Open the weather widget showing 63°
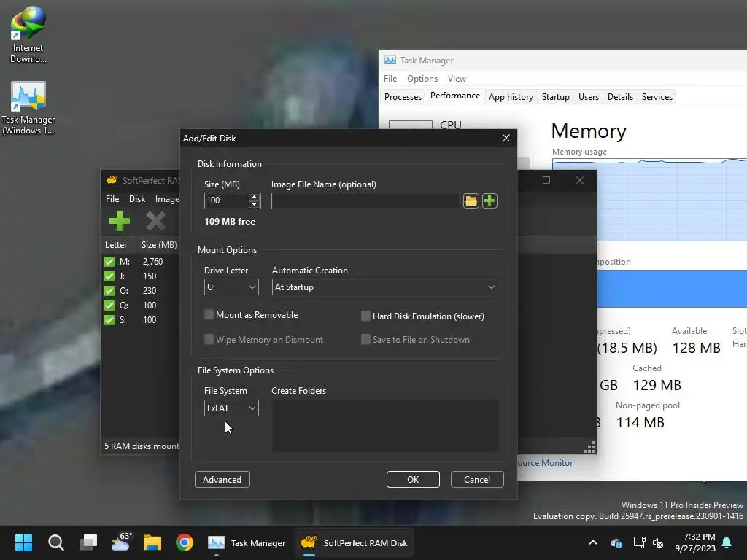The image size is (747, 560). click(x=120, y=542)
